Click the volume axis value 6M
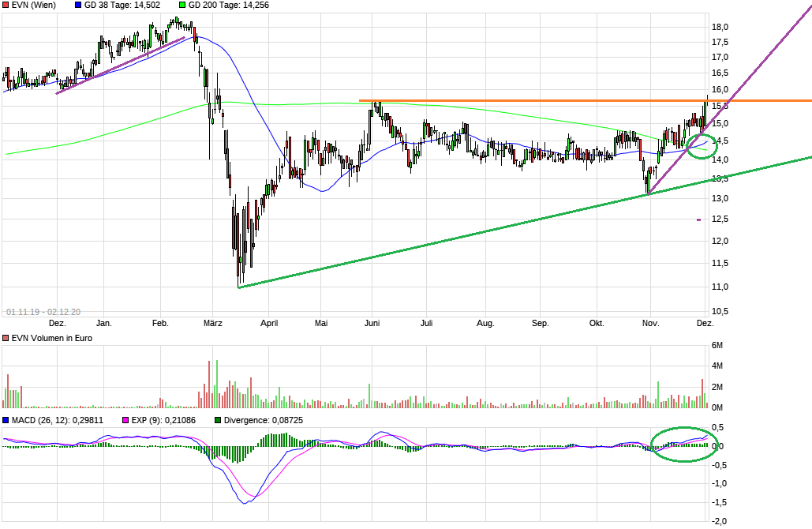This screenshot has height=529, width=812. [717, 346]
